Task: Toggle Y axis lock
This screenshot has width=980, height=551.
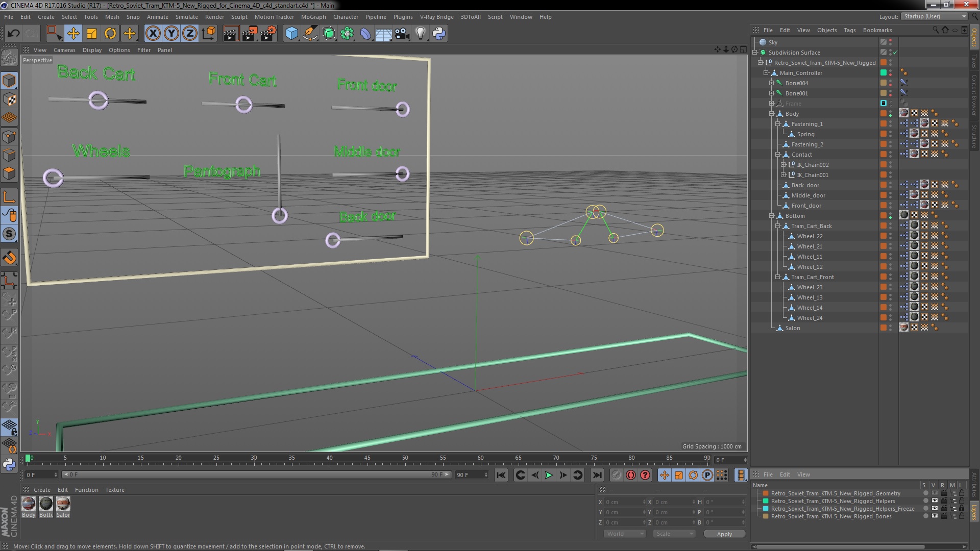Action: pyautogui.click(x=171, y=34)
